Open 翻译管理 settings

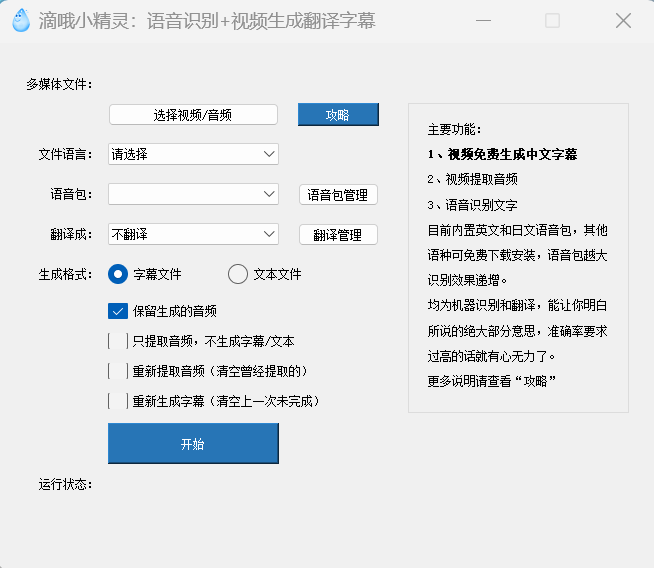coord(338,235)
